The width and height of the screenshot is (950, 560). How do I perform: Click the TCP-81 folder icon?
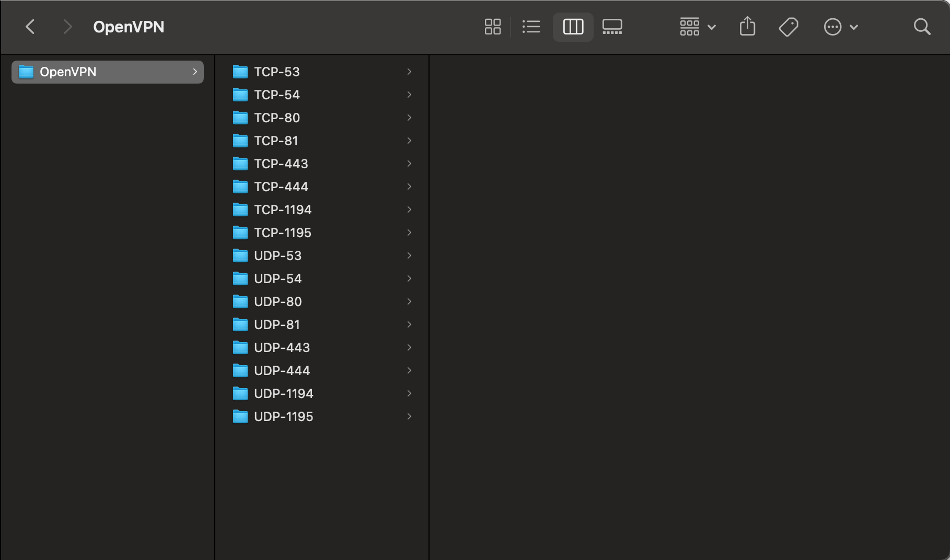(240, 141)
